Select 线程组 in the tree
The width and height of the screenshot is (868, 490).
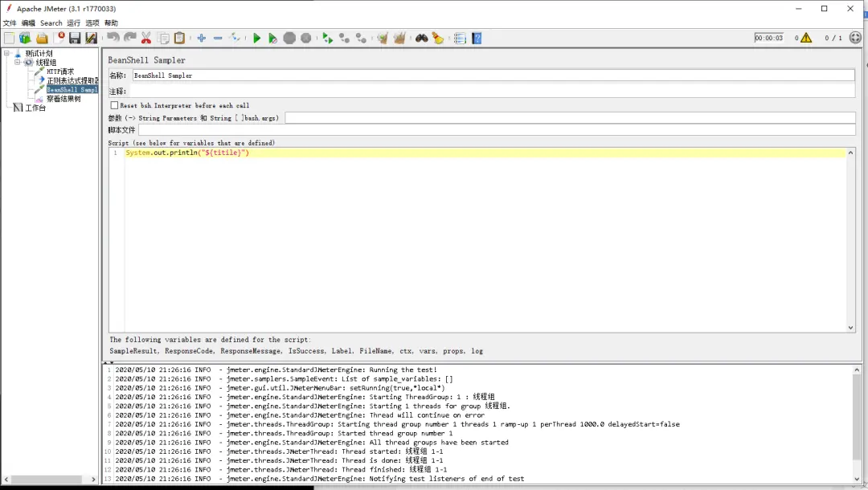[46, 63]
